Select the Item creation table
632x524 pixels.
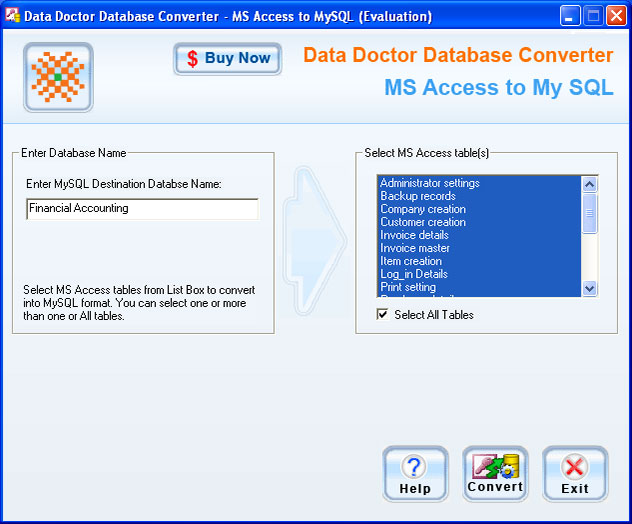coord(480,261)
